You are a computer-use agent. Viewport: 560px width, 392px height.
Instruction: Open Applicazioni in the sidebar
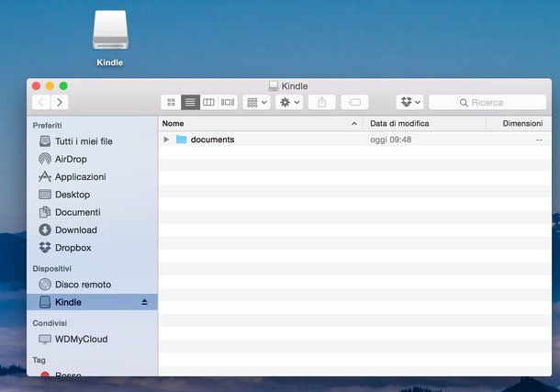pyautogui.click(x=92, y=176)
